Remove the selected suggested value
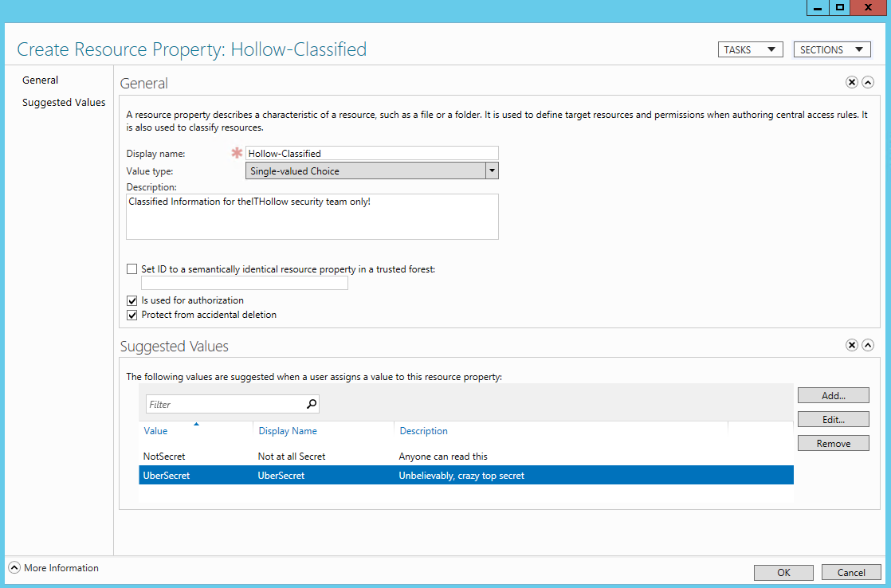The width and height of the screenshot is (891, 588). [833, 443]
